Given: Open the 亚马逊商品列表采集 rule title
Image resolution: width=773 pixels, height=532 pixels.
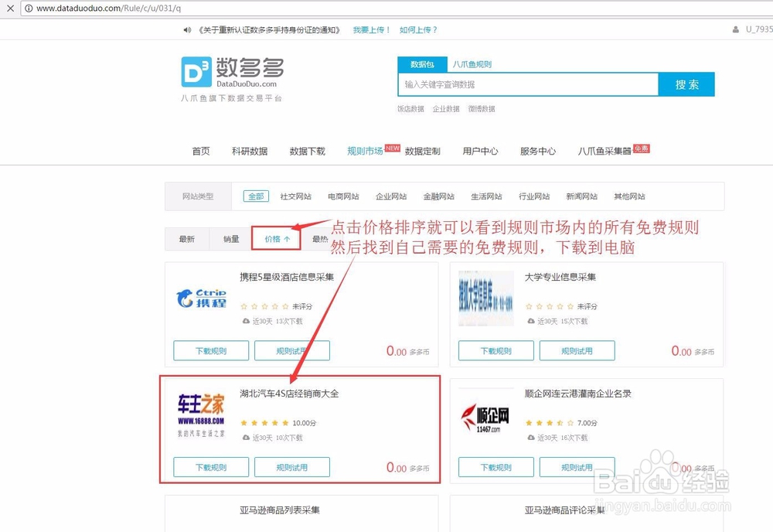Looking at the screenshot, I should (280, 510).
